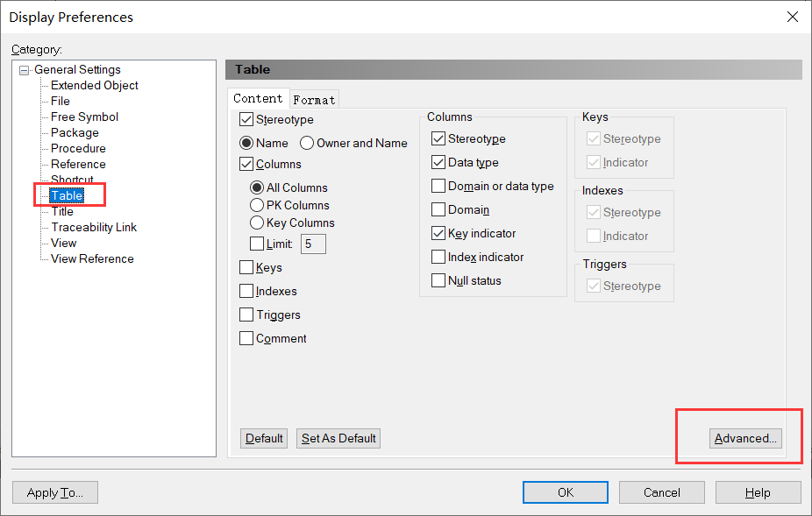Enable Null status checkbox
The height and width of the screenshot is (516, 812).
[x=438, y=280]
